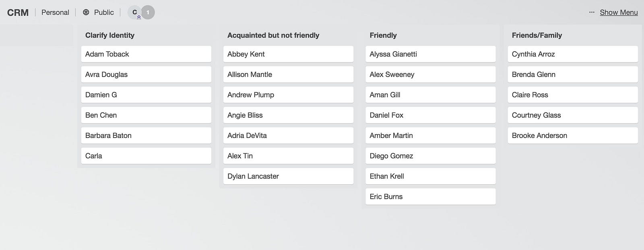Click the Friendly list header
Screen dimensions: 644x250
(383, 35)
